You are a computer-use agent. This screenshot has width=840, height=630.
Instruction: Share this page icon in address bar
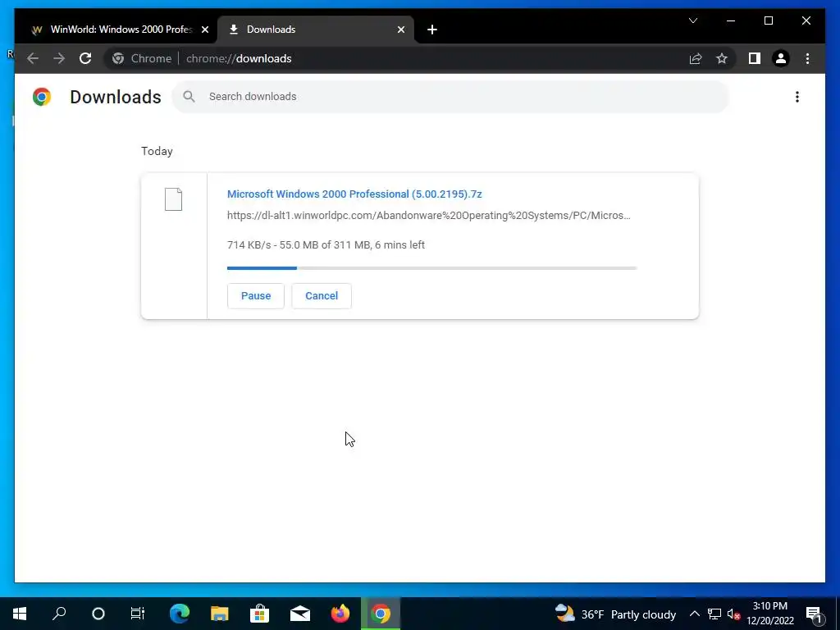(x=696, y=58)
